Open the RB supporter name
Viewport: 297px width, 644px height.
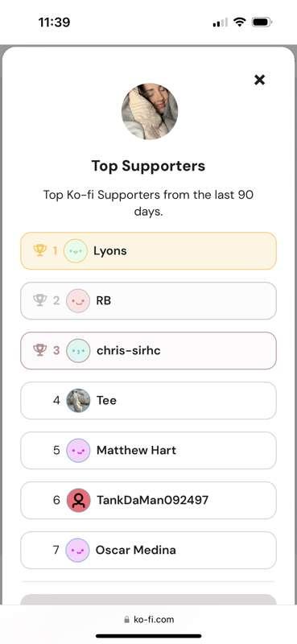[104, 300]
